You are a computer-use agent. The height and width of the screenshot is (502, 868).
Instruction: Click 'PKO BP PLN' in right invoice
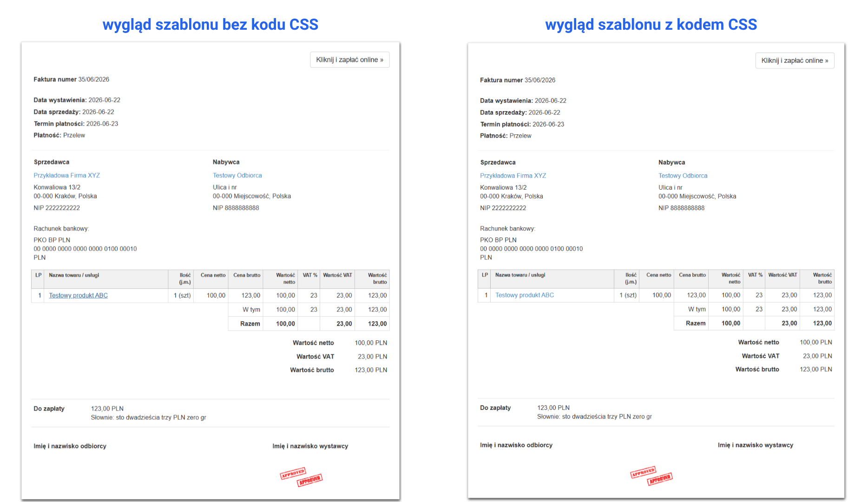click(498, 240)
